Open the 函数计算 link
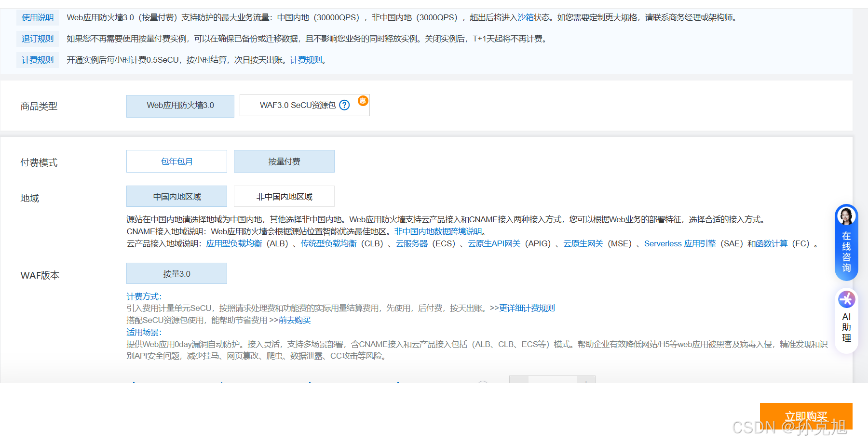868x443 pixels. [772, 243]
